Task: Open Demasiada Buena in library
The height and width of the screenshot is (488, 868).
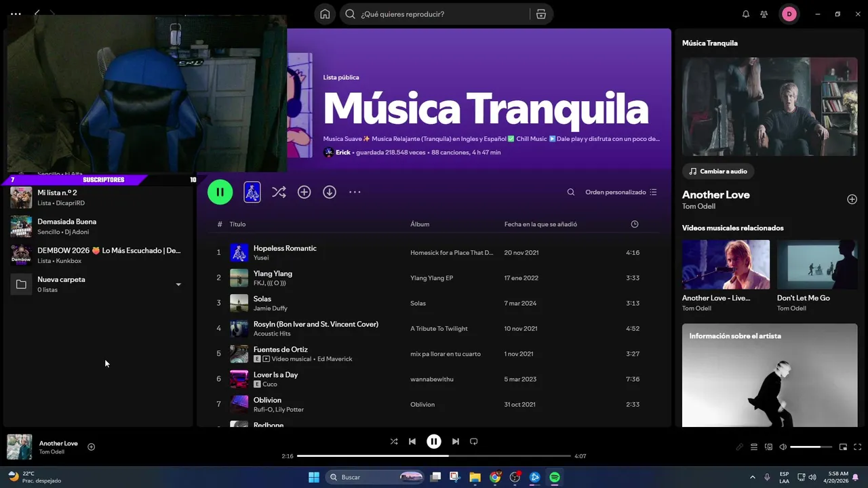Action: 98,226
